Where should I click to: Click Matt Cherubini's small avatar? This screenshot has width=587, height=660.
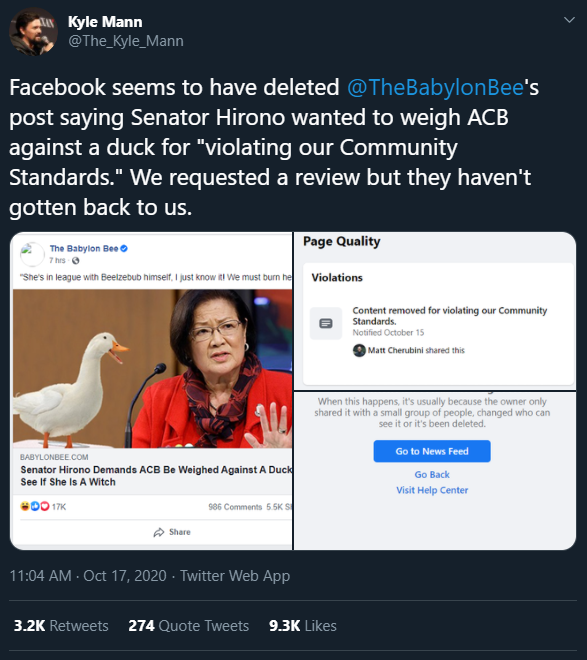tap(359, 350)
